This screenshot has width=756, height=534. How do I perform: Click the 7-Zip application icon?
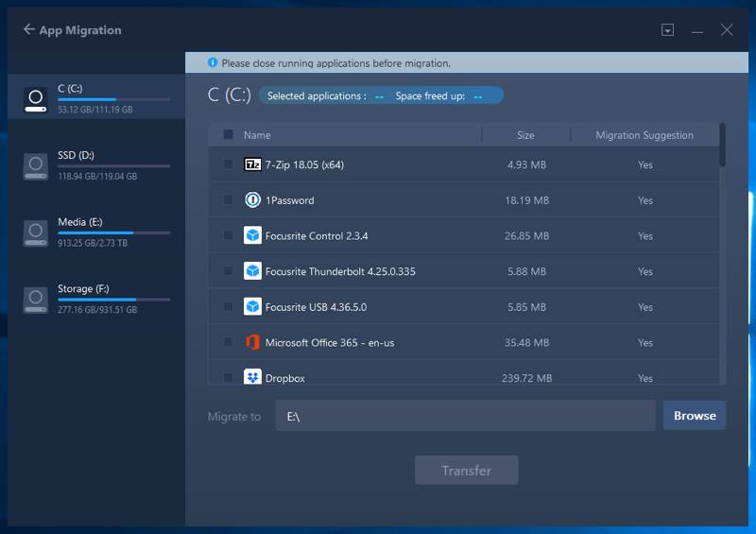click(252, 164)
